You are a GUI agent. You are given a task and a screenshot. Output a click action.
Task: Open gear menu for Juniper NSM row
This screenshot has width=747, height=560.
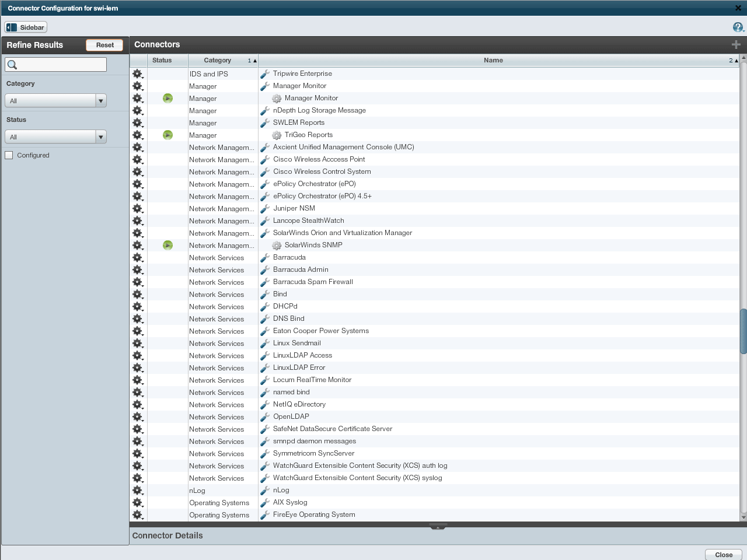tap(137, 209)
